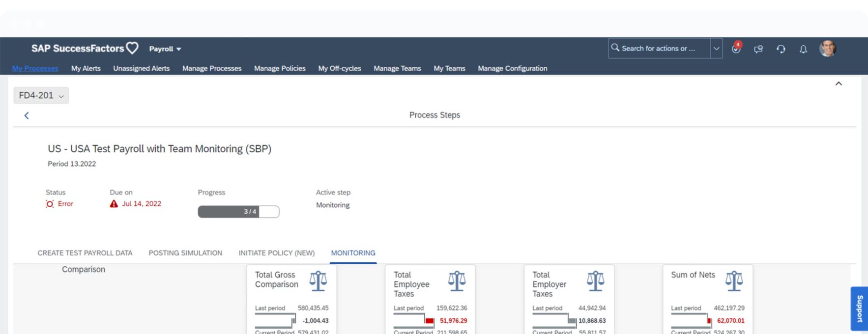Click the headset support icon in header
Image resolution: width=868 pixels, height=334 pixels.
781,49
